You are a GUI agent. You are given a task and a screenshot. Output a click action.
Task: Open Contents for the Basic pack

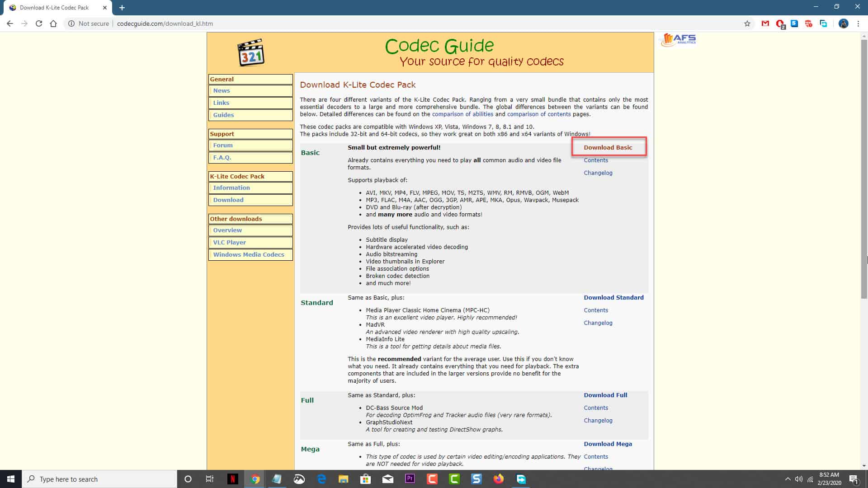click(596, 160)
